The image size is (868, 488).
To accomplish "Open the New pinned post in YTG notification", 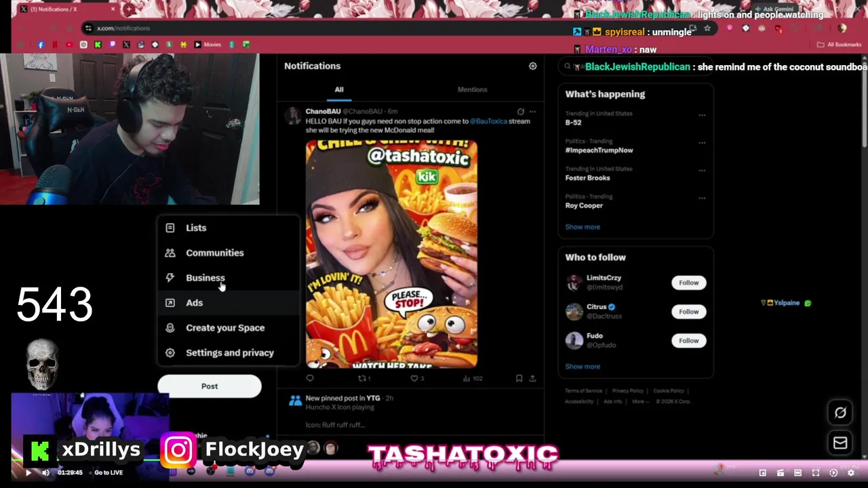I will coord(410,411).
